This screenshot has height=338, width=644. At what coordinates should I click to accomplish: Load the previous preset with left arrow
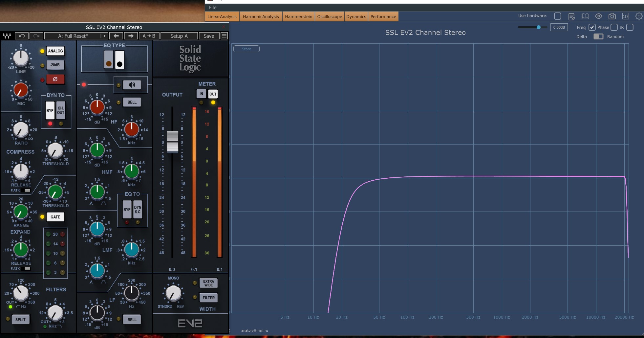pyautogui.click(x=116, y=36)
